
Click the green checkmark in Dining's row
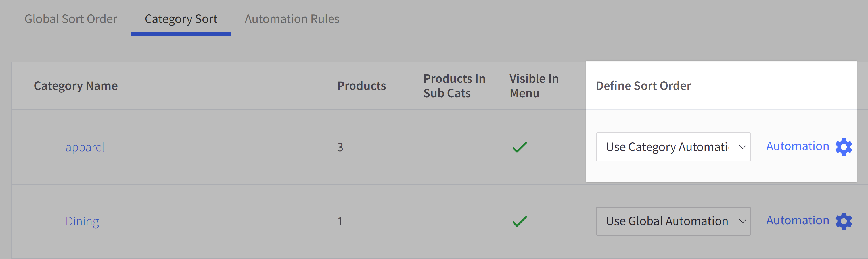[519, 221]
